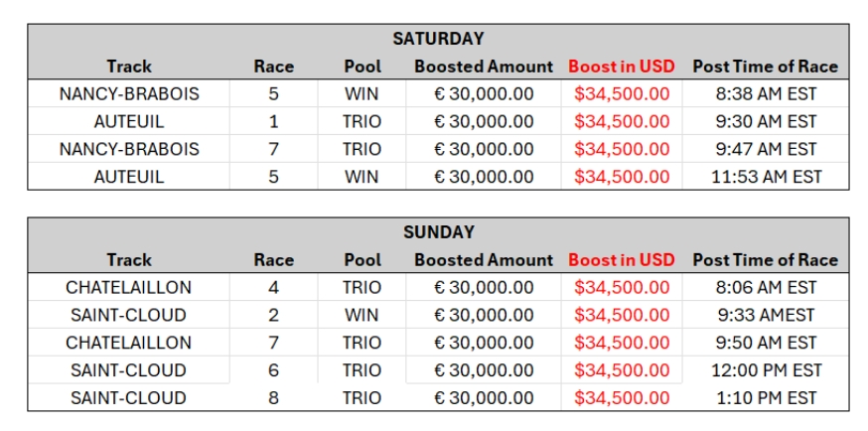
Task: Select the 9:30 AM EST post time cell
Action: (x=765, y=122)
